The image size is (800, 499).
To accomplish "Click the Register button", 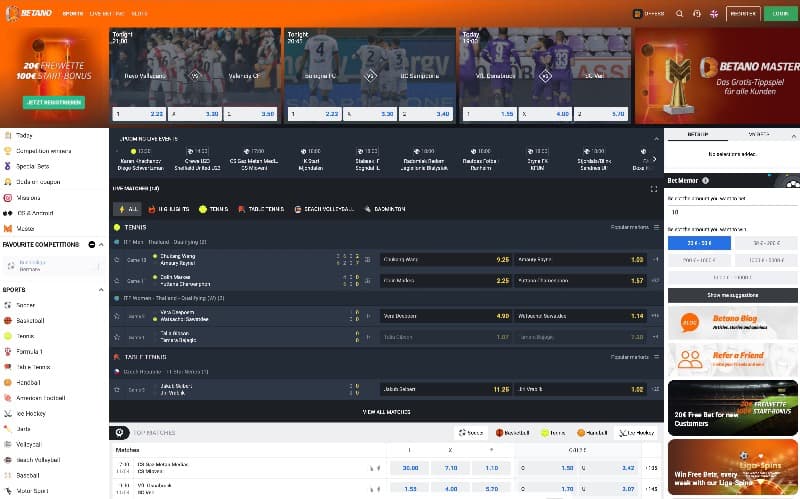I will click(743, 14).
